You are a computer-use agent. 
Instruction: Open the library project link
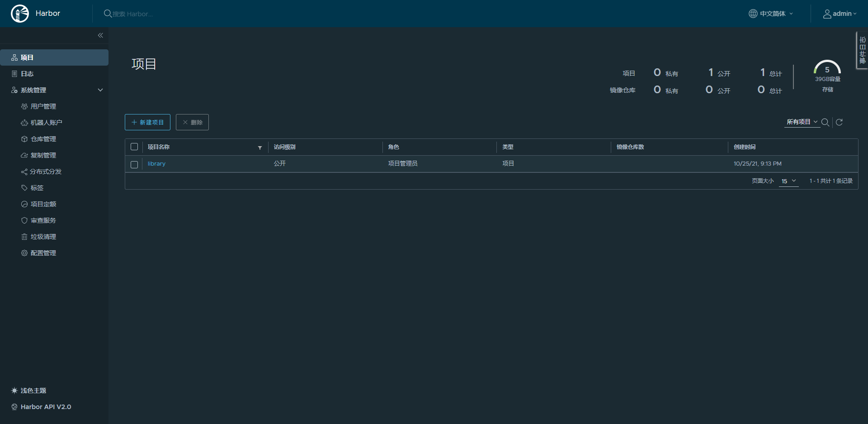tap(156, 164)
